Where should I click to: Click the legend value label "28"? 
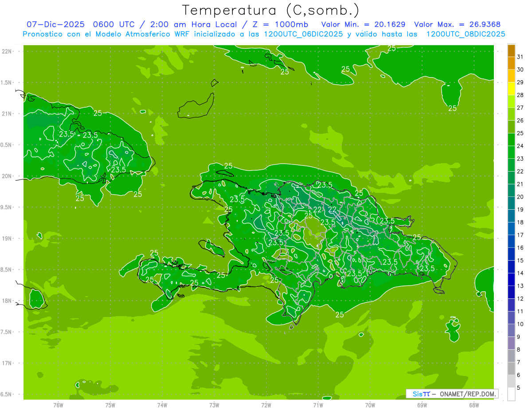[x=520, y=95]
